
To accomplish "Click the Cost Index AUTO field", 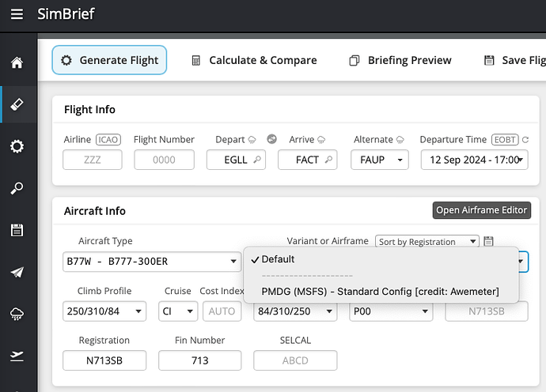I will click(222, 311).
